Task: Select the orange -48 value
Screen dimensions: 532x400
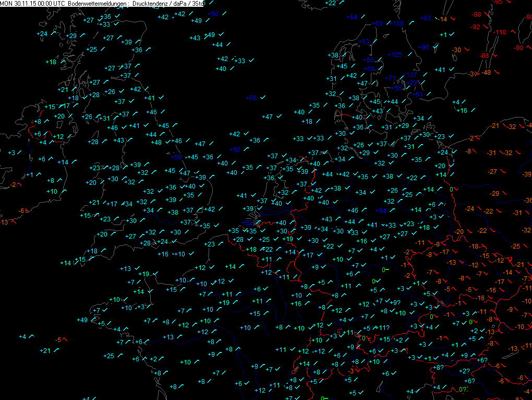Action: (486, 73)
